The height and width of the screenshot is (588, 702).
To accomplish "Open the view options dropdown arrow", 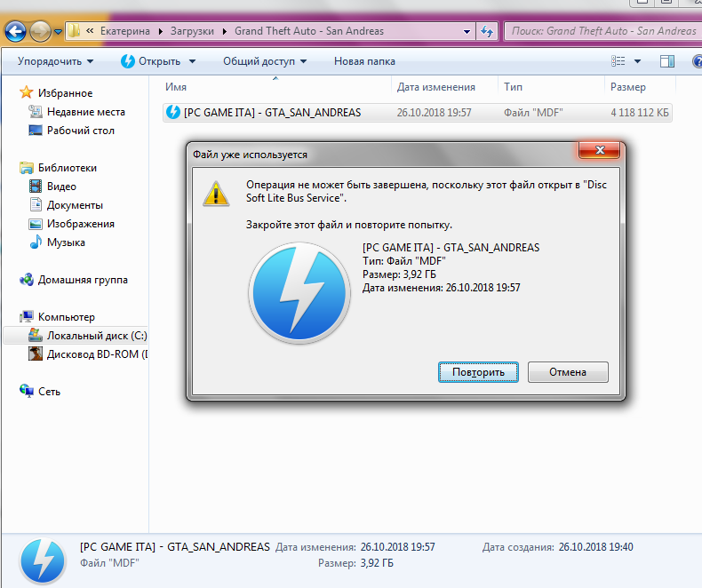I will point(637,61).
